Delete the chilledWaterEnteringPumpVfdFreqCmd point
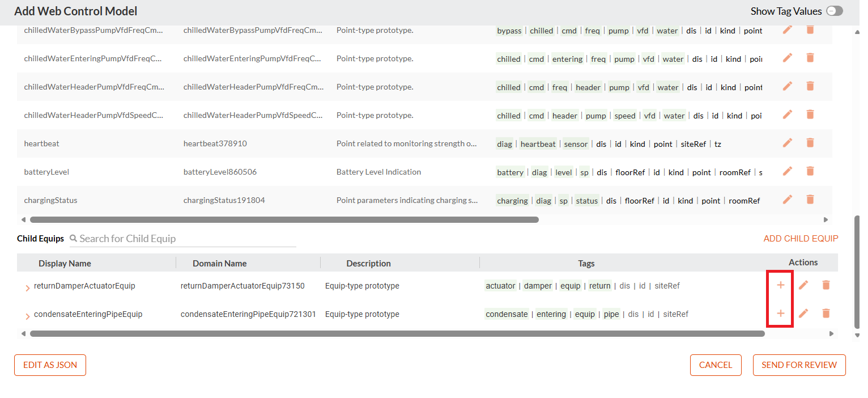The width and height of the screenshot is (868, 398). pos(810,58)
